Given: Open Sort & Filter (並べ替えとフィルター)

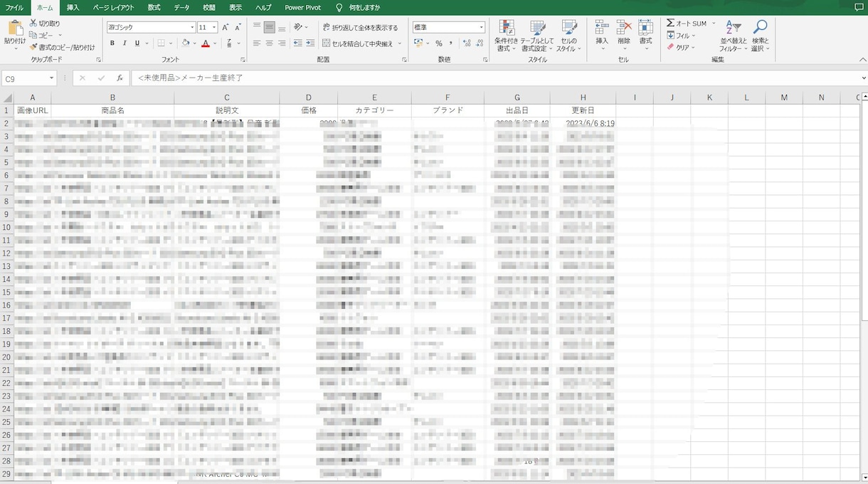Looking at the screenshot, I should [x=733, y=36].
